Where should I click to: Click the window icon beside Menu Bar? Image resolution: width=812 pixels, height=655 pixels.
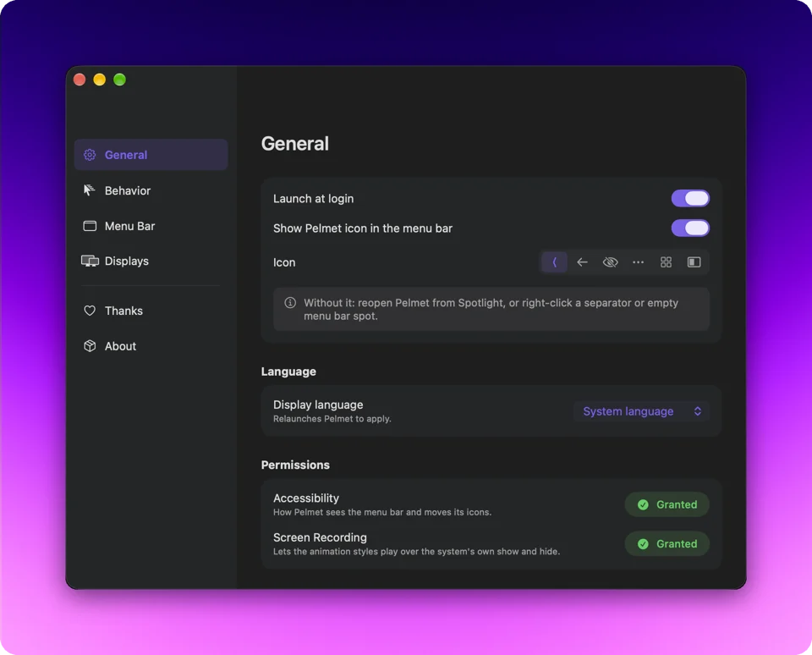(90, 226)
